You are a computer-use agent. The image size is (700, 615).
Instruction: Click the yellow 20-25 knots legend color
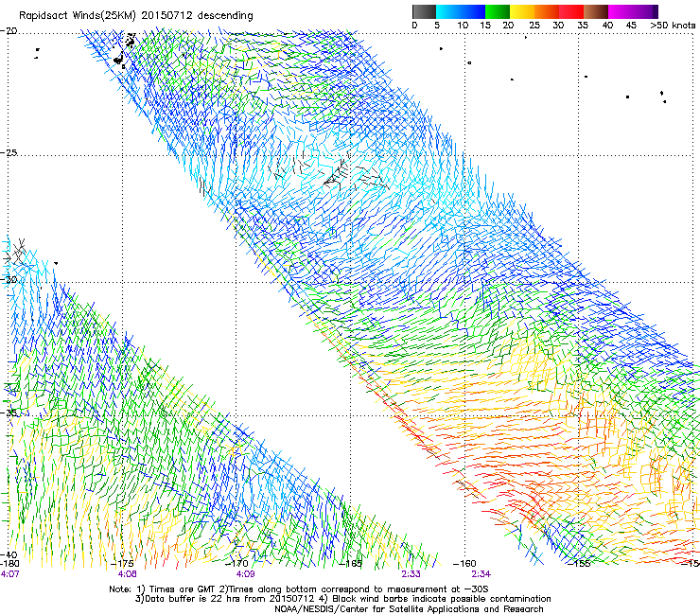[522, 11]
